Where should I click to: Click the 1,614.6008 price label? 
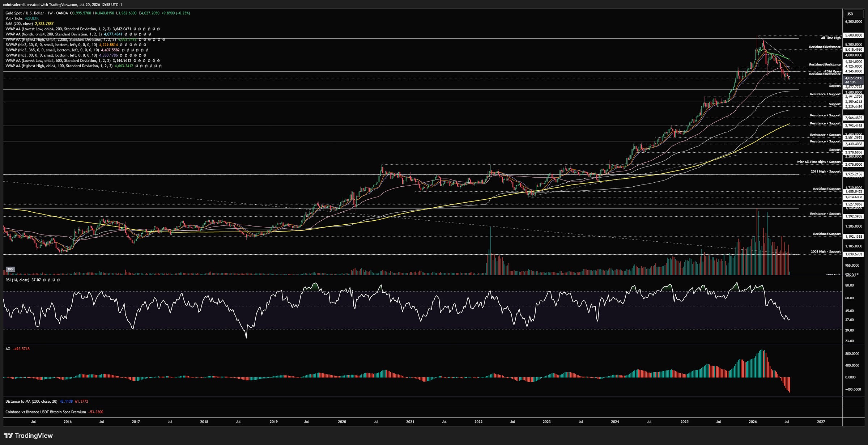coord(854,197)
